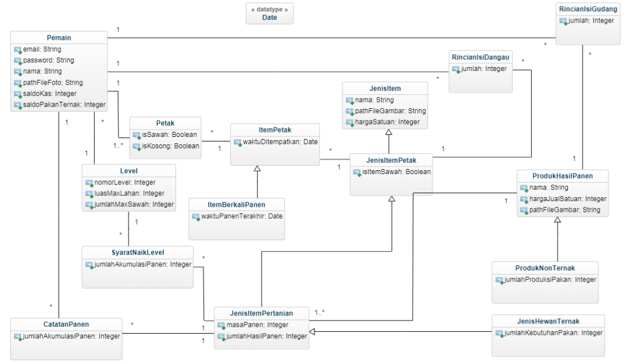627x364 pixels.
Task: Select the masaPanen icon in JenisItemPertanian
Action: point(222,323)
